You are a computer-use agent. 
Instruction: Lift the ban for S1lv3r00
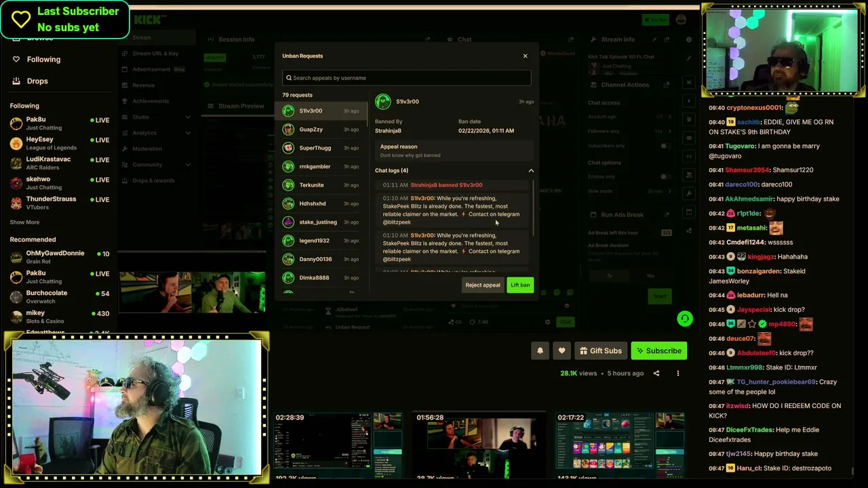(x=520, y=285)
